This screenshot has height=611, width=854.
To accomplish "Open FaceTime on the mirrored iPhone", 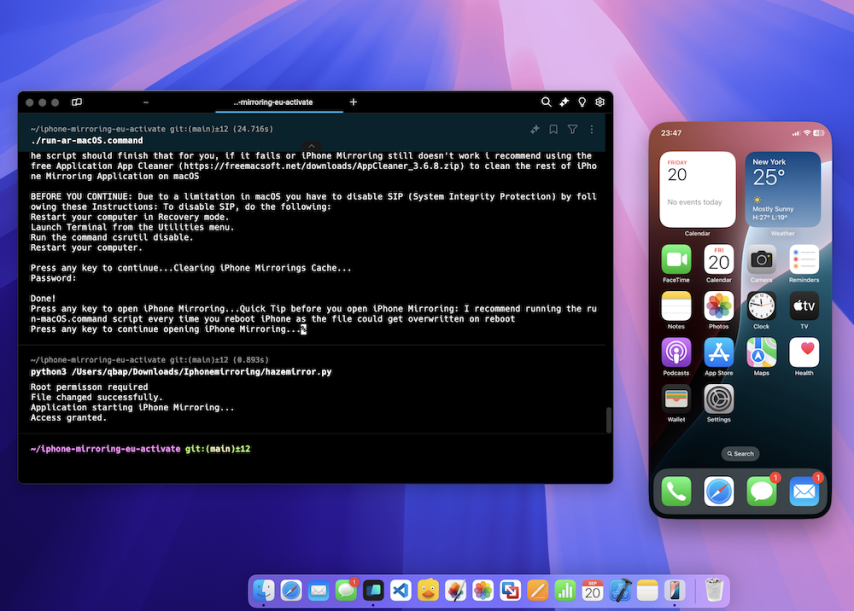I will pyautogui.click(x=676, y=260).
